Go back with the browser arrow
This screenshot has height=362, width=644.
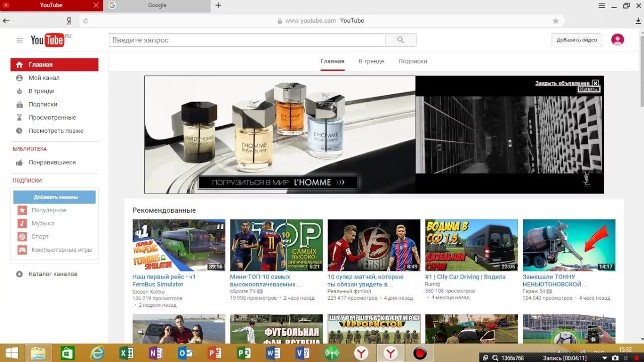pyautogui.click(x=6, y=21)
